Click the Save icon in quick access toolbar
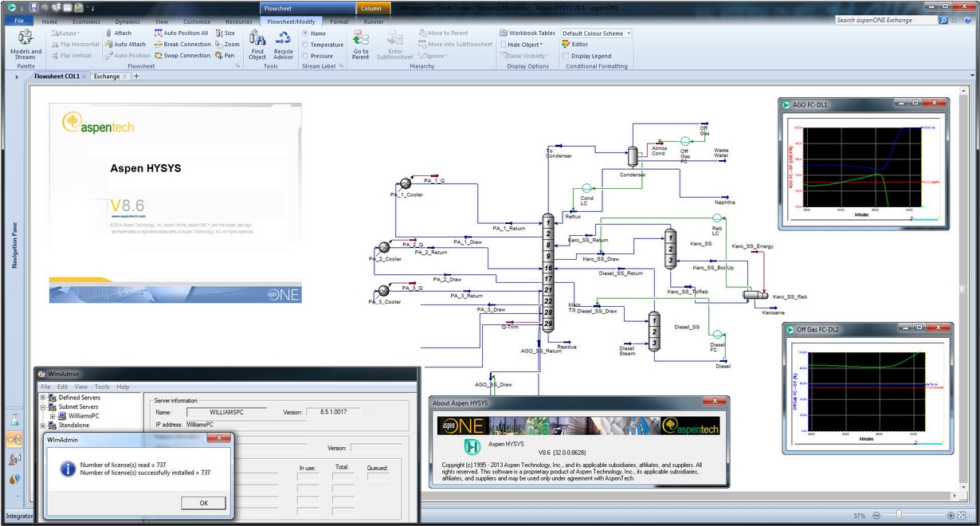The height and width of the screenshot is (526, 980). coord(33,7)
